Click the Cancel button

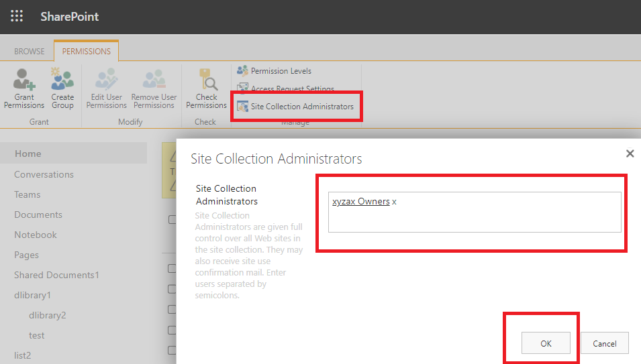pyautogui.click(x=605, y=343)
